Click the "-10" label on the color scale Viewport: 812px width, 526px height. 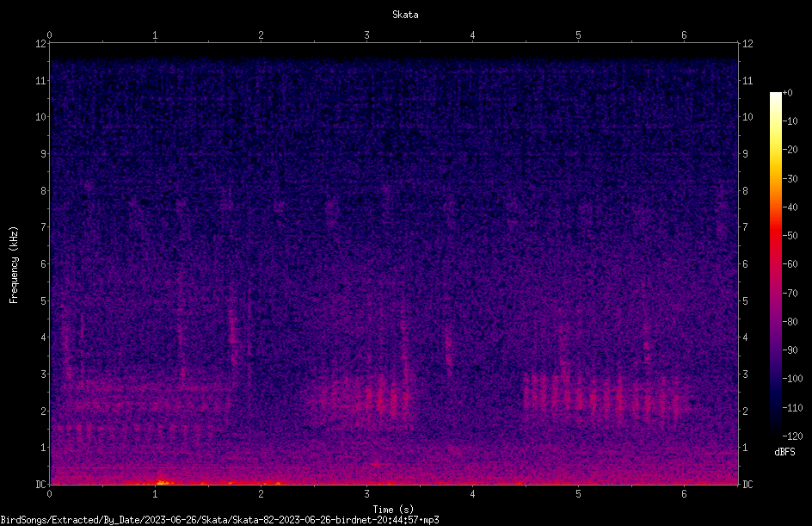790,121
